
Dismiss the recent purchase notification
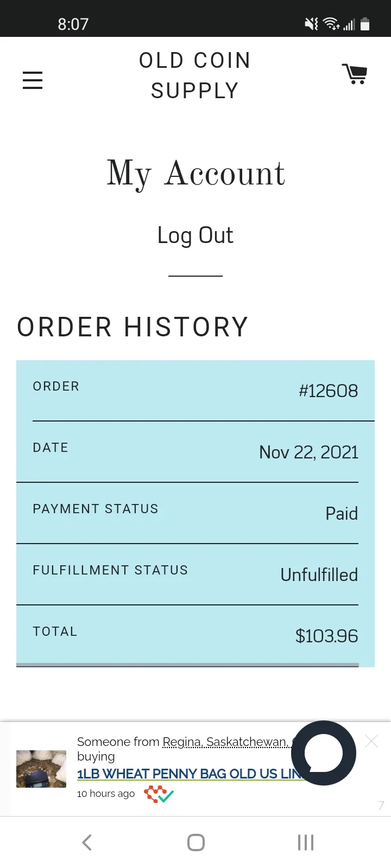pyautogui.click(x=371, y=741)
